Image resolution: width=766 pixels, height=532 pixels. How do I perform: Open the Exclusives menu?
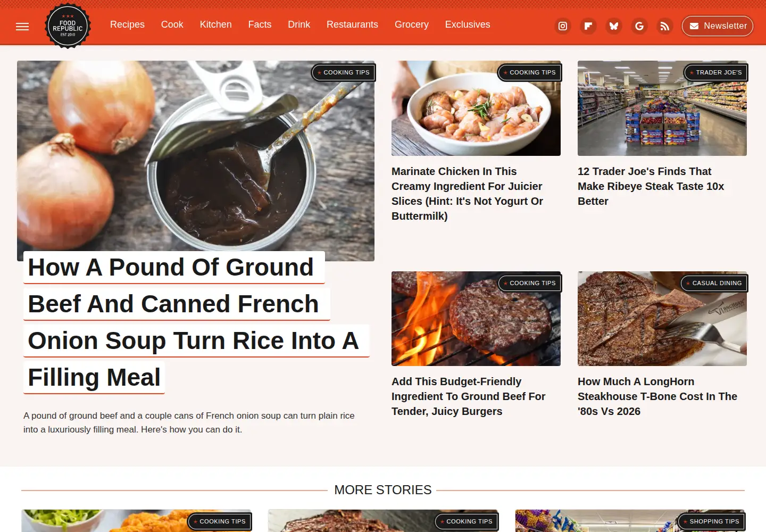(x=468, y=24)
